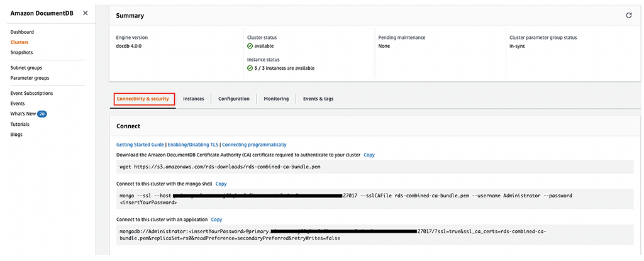The height and width of the screenshot is (261, 644).
Task: Click the 3 / 3 instances are available text
Action: pos(284,68)
